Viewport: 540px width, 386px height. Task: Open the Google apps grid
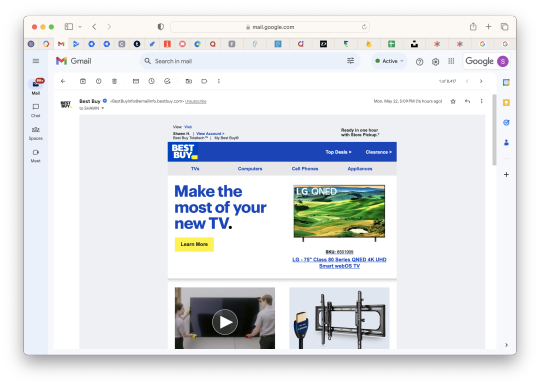451,61
